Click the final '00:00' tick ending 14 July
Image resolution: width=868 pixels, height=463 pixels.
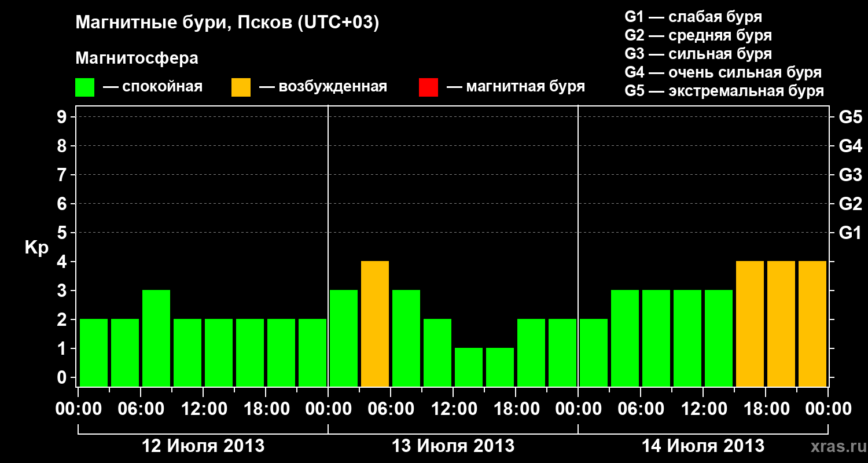(828, 409)
